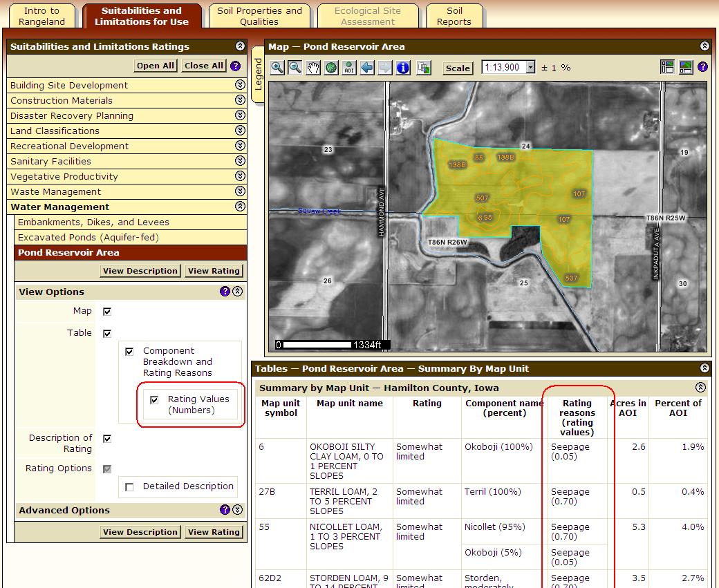Collapse Suitabilities and Limitations Ratings panel
The height and width of the screenshot is (588, 719).
tap(240, 46)
